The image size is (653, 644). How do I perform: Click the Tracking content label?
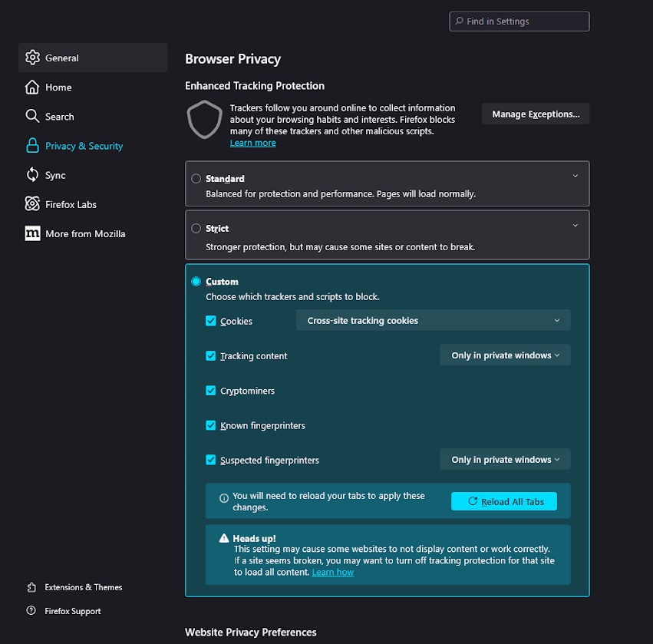pos(254,356)
